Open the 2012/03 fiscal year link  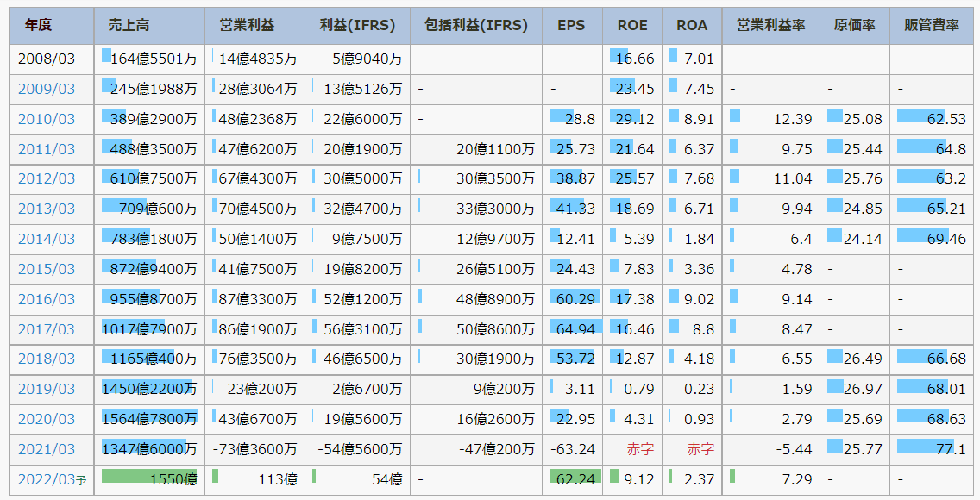point(47,179)
